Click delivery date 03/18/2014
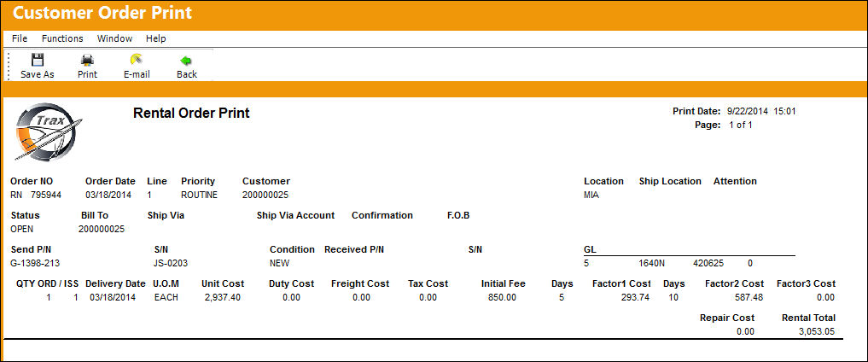 click(x=111, y=298)
